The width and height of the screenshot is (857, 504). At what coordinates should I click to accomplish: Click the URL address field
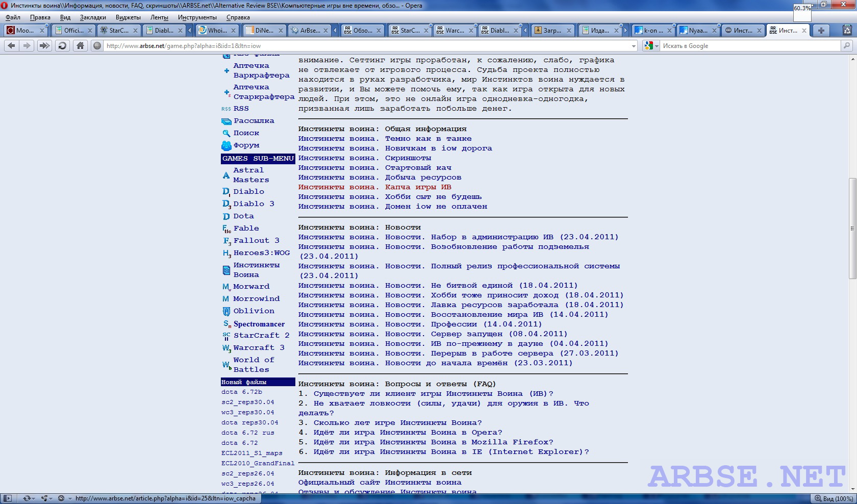(366, 46)
